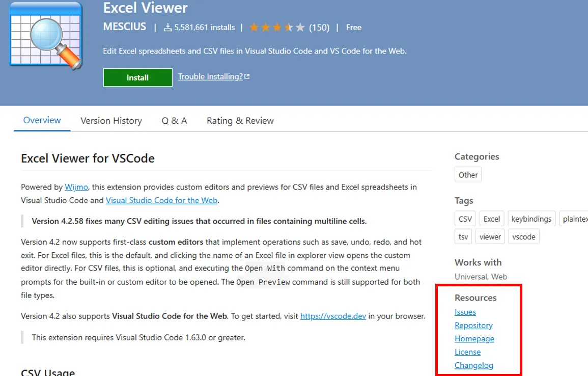
Task: Open the Repository resource link
Action: click(x=473, y=326)
